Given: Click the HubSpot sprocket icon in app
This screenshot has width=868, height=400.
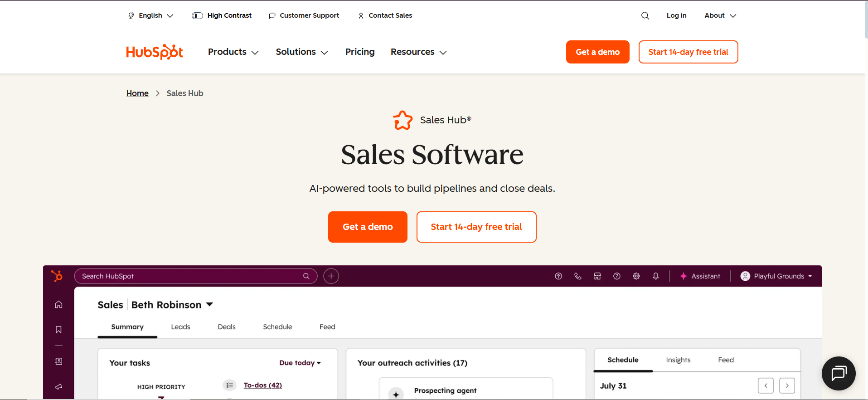Looking at the screenshot, I should 57,276.
